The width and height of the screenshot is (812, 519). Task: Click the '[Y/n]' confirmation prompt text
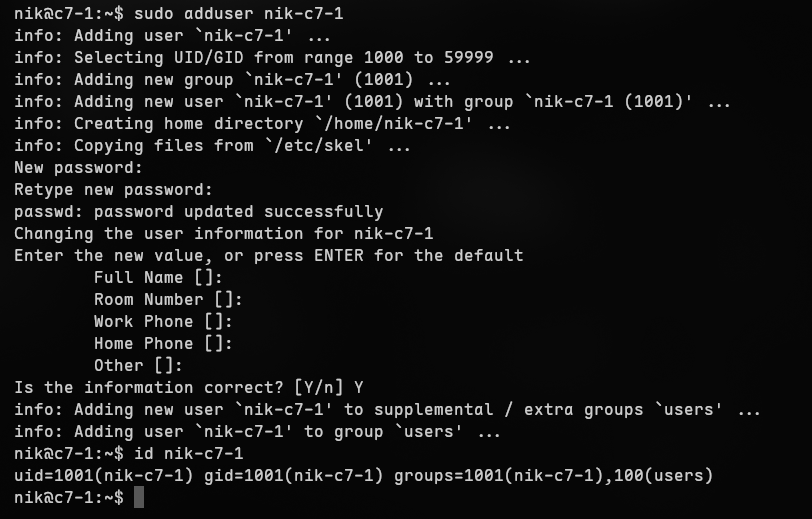point(318,388)
